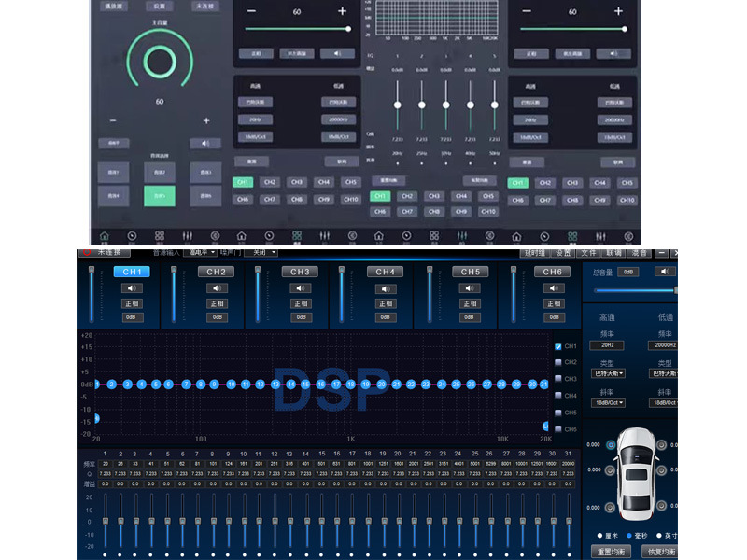Click the 重置均衡 button
Viewport: 747px width, 560px height.
(611, 552)
